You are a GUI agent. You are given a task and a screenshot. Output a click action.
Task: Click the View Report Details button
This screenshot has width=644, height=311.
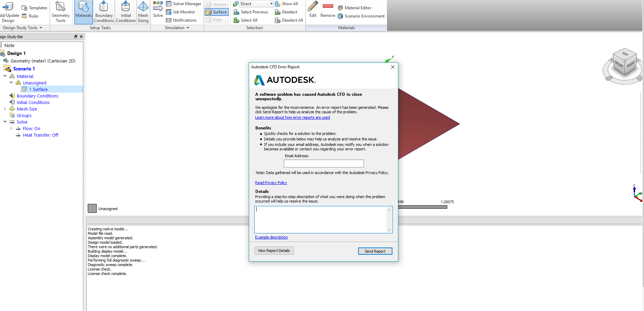[x=274, y=251]
